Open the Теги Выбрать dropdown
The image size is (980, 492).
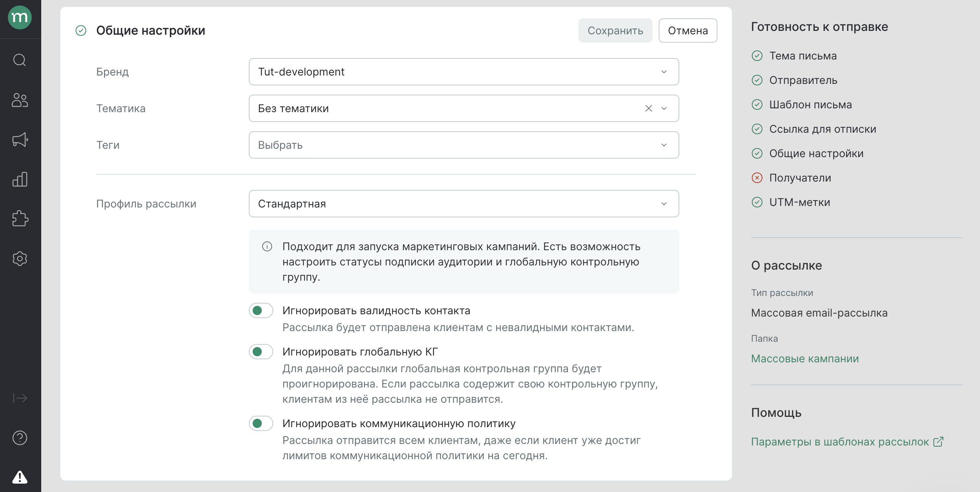click(464, 145)
